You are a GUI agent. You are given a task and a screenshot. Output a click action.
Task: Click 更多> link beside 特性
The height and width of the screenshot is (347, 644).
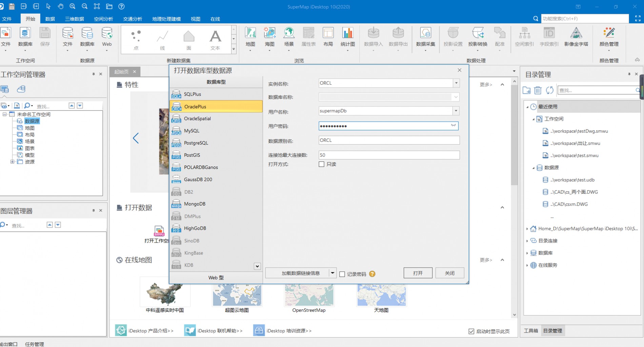[486, 84]
